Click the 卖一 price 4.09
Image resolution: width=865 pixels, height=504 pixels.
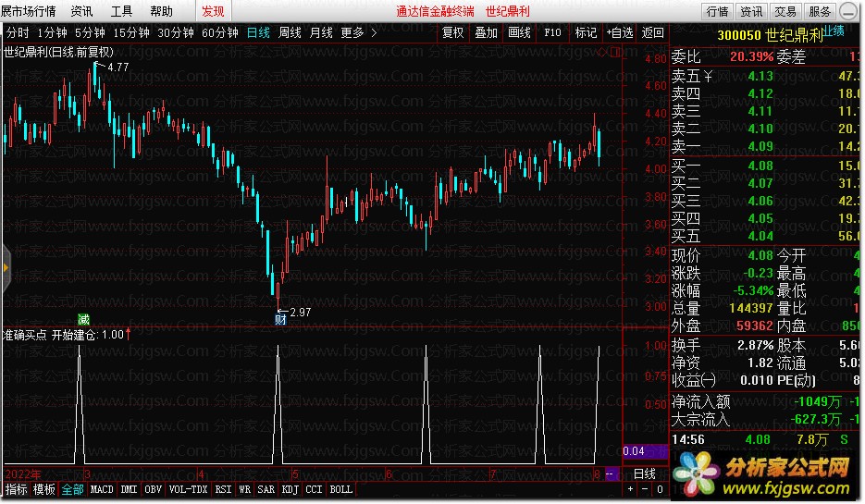pos(760,146)
